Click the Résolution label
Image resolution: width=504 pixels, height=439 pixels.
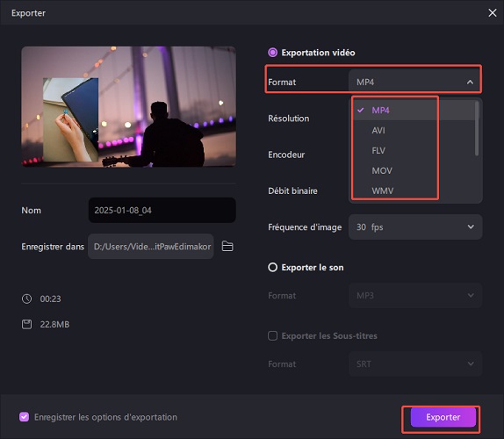point(289,119)
